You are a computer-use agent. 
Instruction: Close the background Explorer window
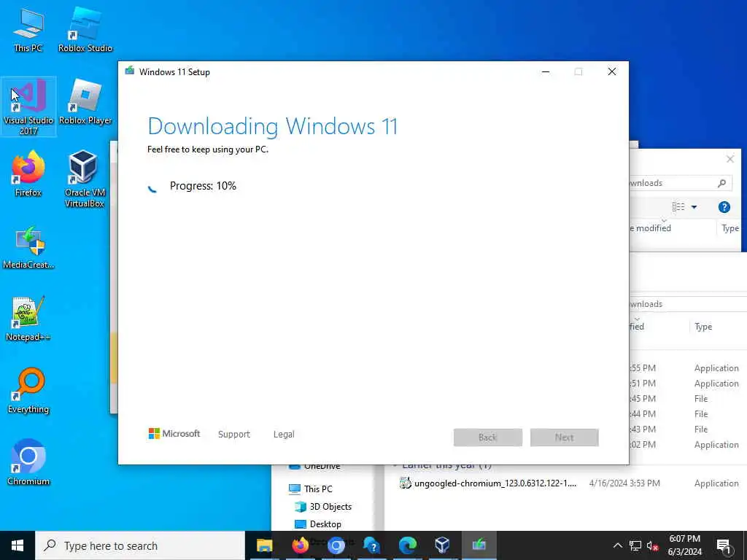tap(729, 159)
